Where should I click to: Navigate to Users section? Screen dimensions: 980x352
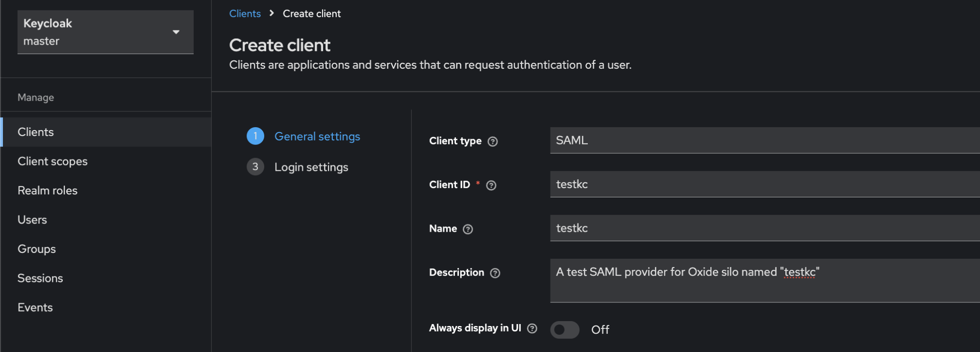tap(32, 220)
